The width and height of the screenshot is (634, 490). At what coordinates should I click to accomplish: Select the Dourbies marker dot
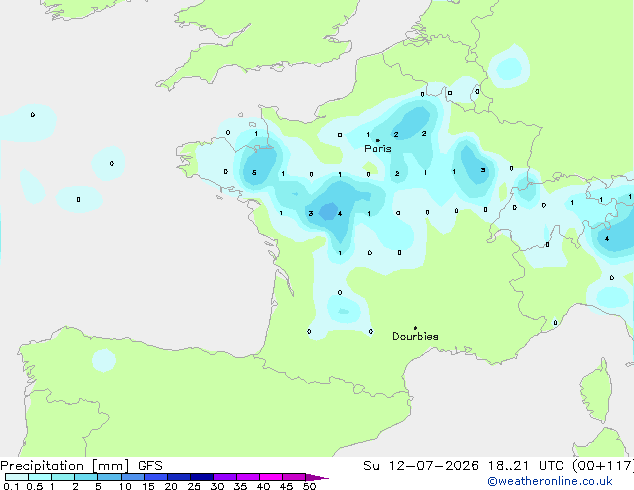pyautogui.click(x=415, y=328)
